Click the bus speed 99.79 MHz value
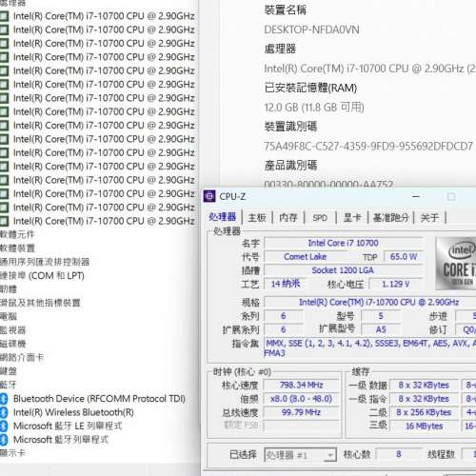The width and height of the screenshot is (476, 476). [301, 412]
